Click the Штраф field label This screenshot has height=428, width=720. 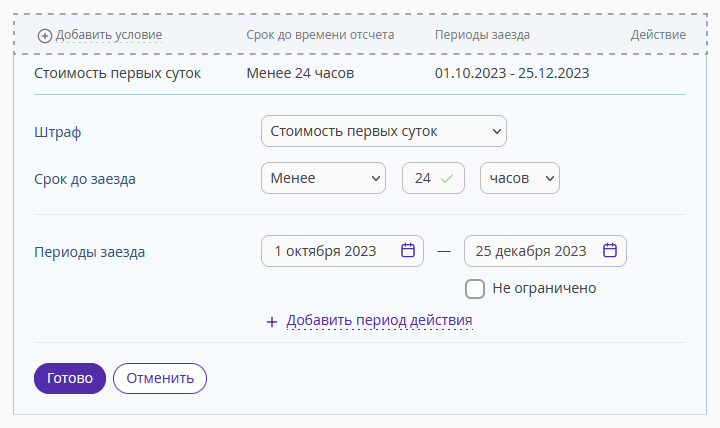point(58,132)
